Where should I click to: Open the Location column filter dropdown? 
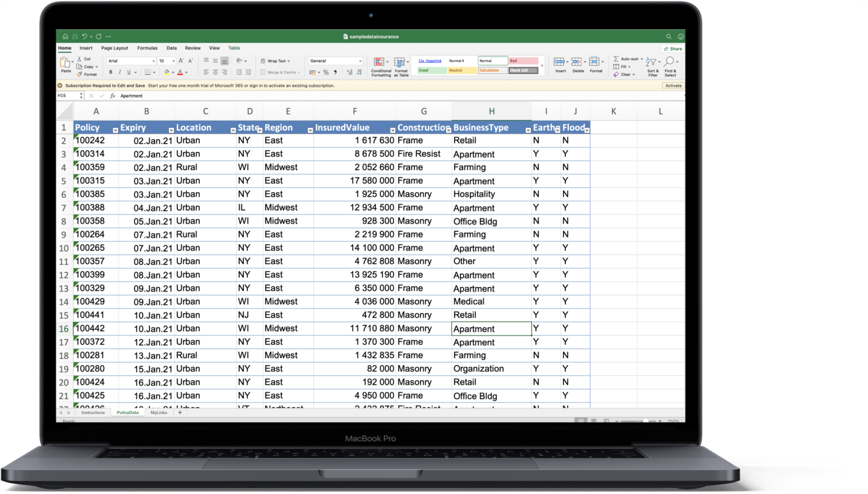pyautogui.click(x=233, y=130)
